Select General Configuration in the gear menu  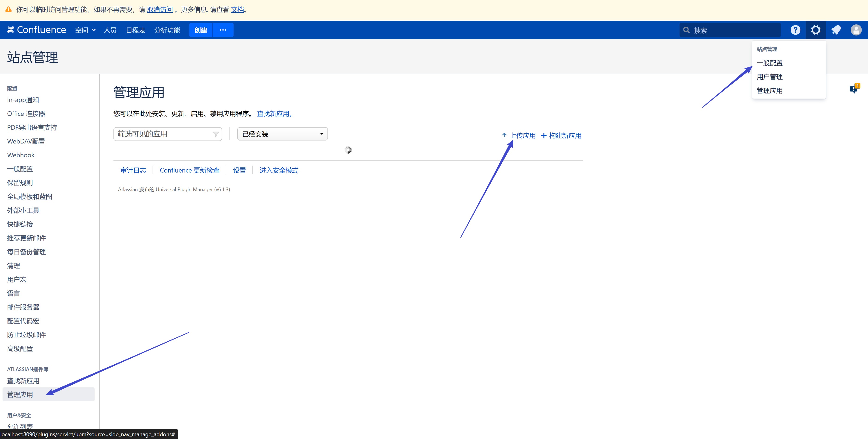click(x=770, y=63)
